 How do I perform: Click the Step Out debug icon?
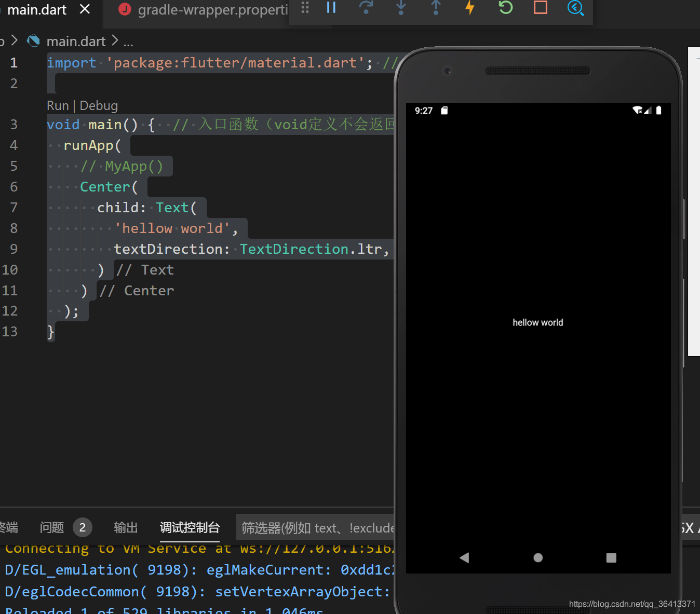436,7
